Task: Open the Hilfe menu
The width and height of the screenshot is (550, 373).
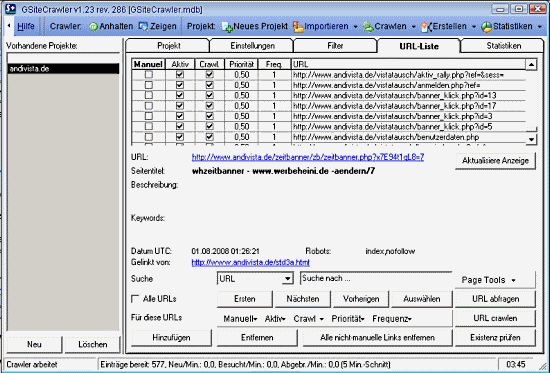Action: point(26,26)
